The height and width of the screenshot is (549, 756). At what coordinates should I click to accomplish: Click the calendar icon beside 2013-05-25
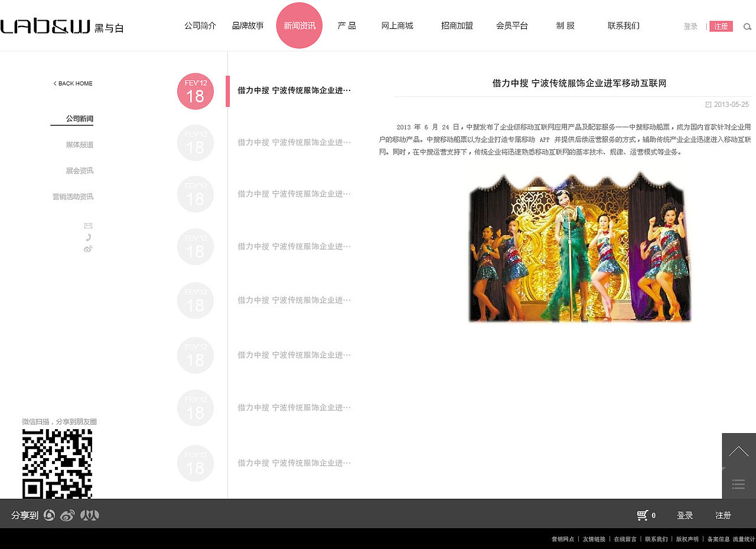pos(708,104)
